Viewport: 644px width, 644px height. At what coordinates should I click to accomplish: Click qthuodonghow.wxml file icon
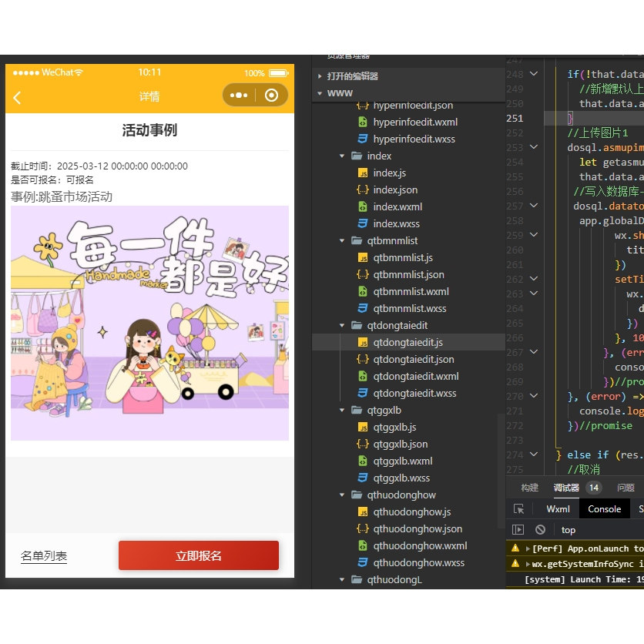(x=363, y=545)
